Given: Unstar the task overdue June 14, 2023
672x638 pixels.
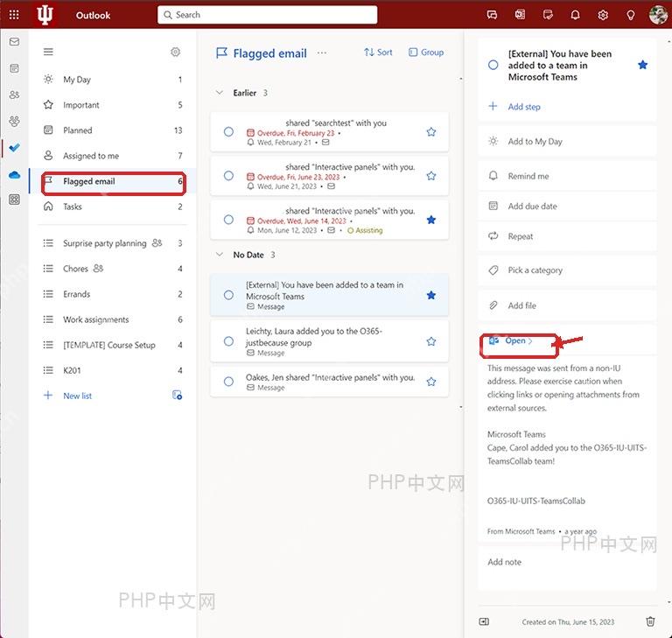Looking at the screenshot, I should tap(431, 220).
